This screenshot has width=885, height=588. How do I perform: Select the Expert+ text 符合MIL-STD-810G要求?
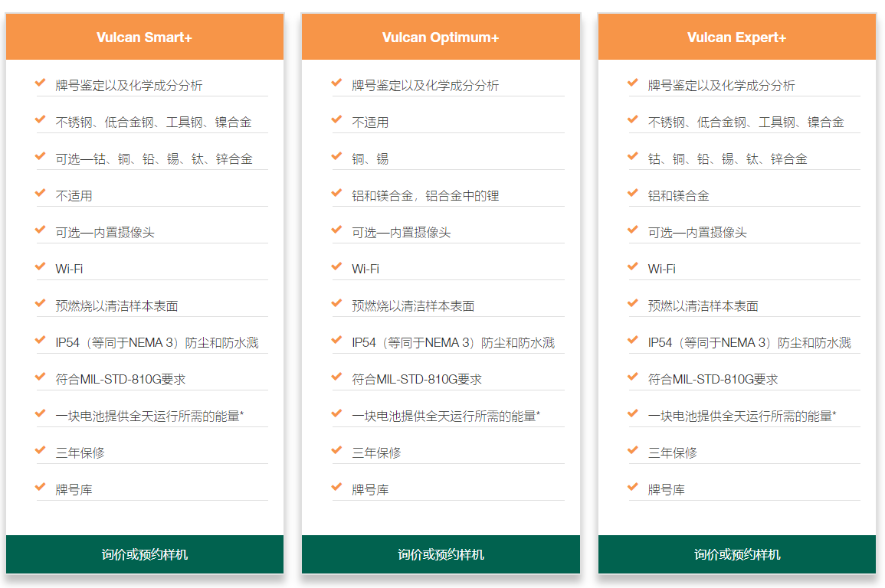click(x=713, y=380)
